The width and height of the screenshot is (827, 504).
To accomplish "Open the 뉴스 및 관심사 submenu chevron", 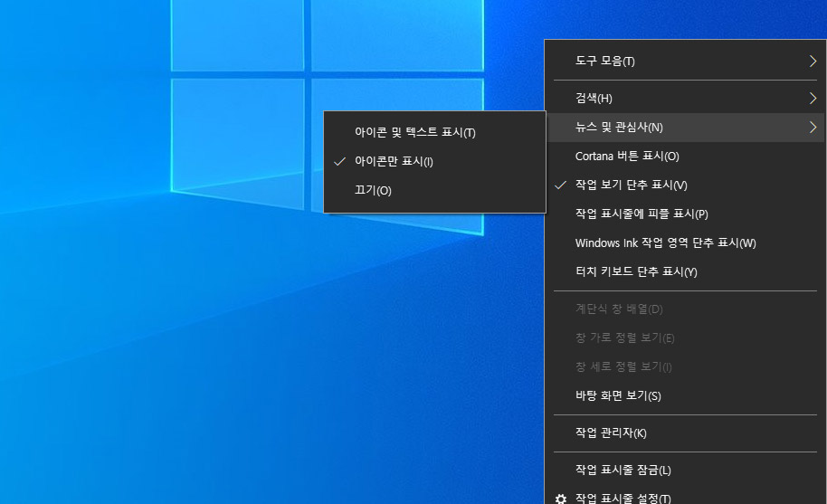I will coord(813,128).
